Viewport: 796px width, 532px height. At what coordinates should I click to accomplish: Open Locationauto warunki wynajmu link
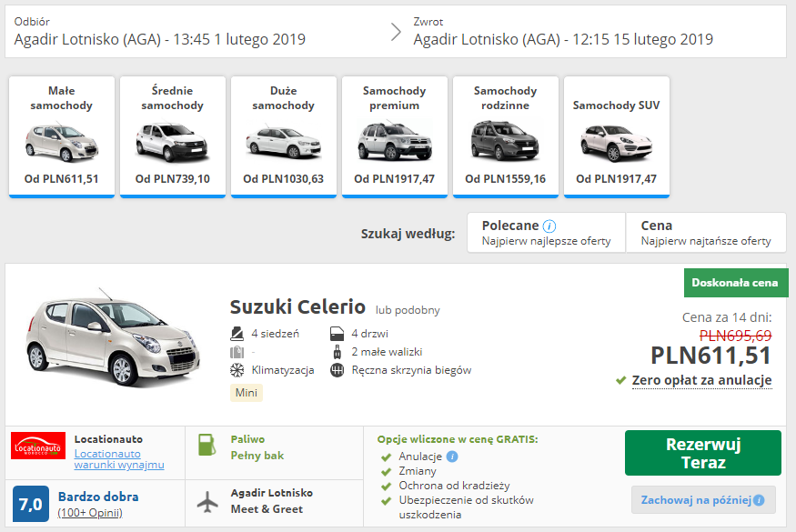click(118, 459)
